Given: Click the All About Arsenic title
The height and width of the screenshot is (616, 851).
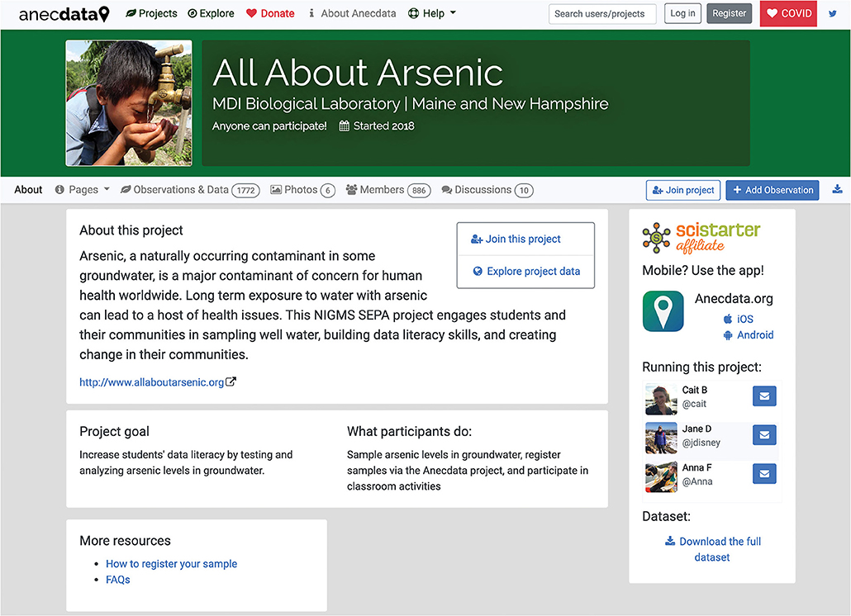Looking at the screenshot, I should tap(358, 73).
